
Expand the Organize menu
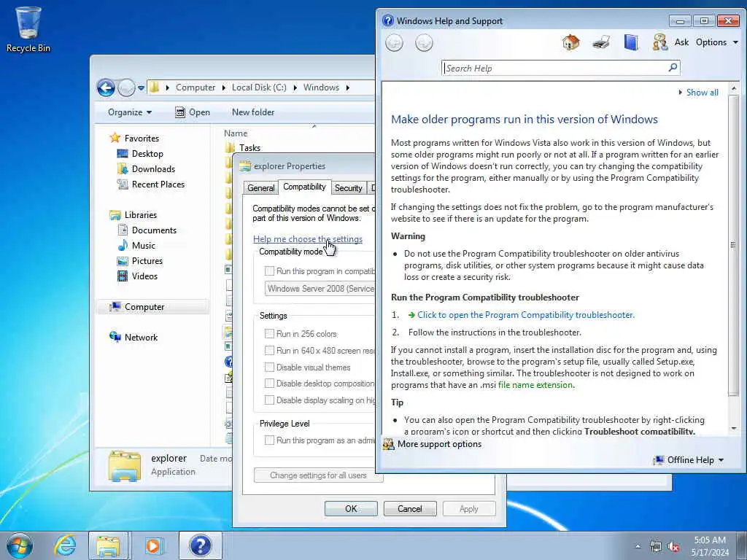(130, 112)
